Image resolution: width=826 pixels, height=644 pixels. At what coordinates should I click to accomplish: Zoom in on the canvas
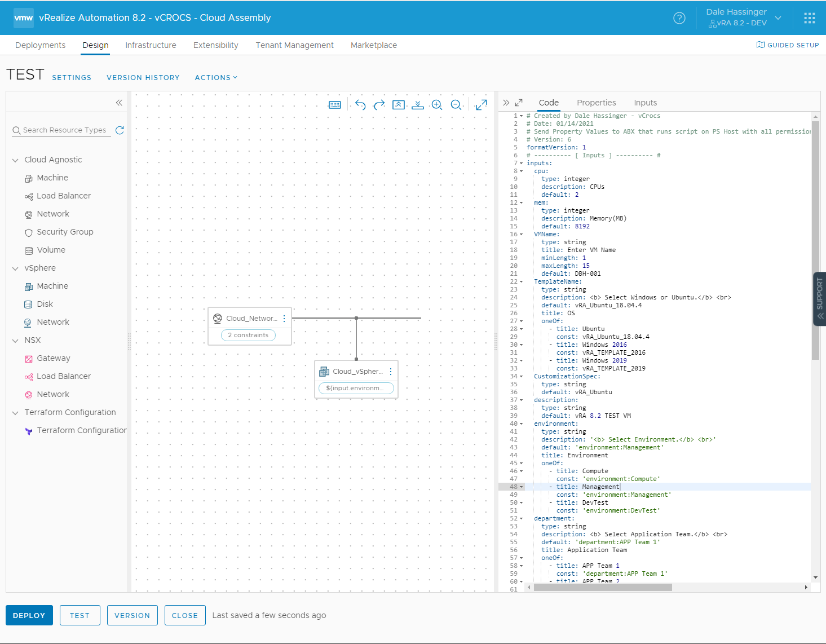pos(436,104)
